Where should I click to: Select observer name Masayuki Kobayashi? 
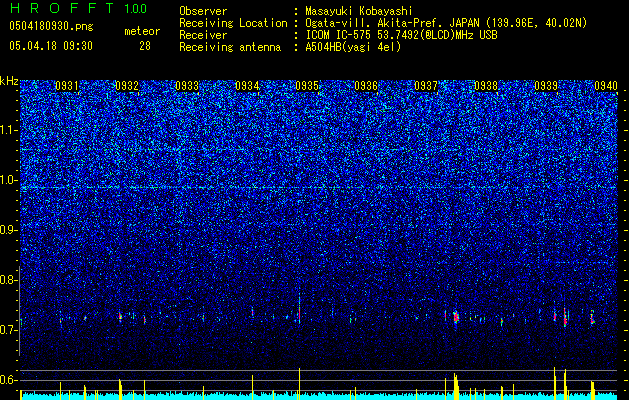(359, 11)
